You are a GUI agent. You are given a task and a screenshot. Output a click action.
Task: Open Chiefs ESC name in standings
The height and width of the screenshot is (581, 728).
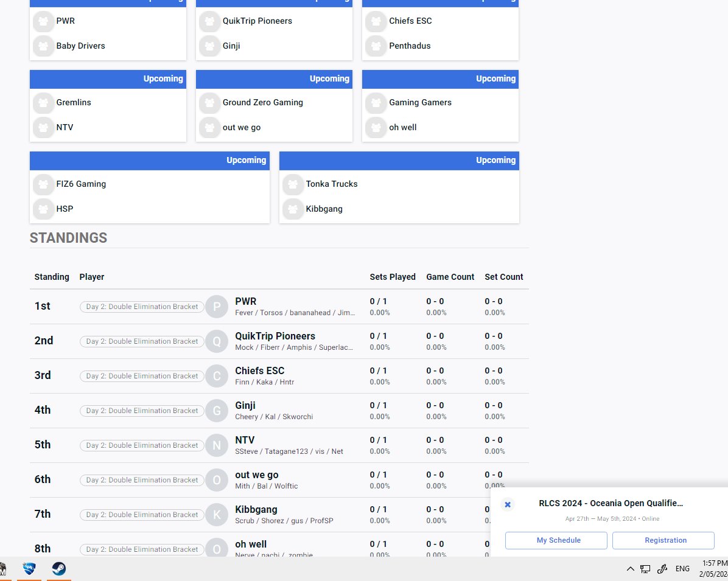tap(259, 371)
